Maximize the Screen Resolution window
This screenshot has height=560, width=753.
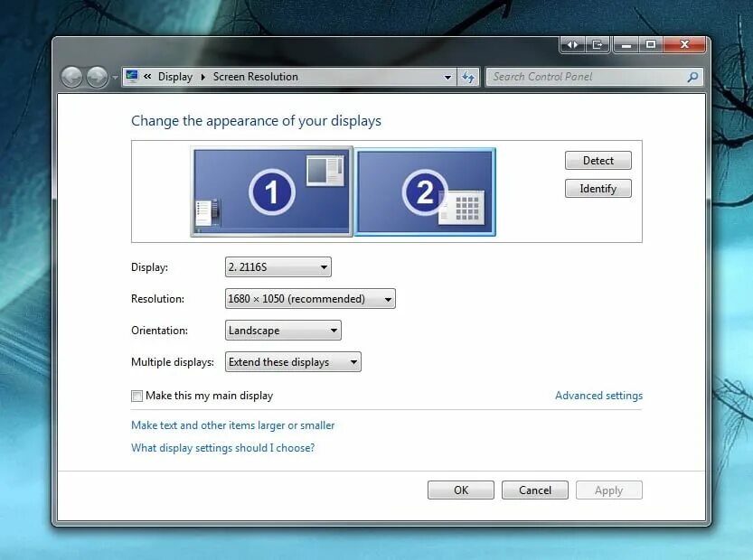click(x=651, y=44)
